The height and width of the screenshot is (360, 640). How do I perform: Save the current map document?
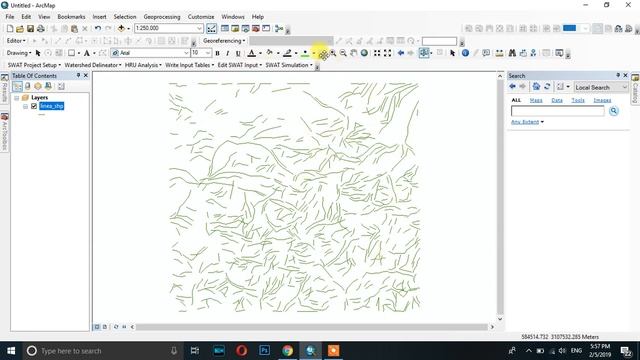tap(30, 29)
